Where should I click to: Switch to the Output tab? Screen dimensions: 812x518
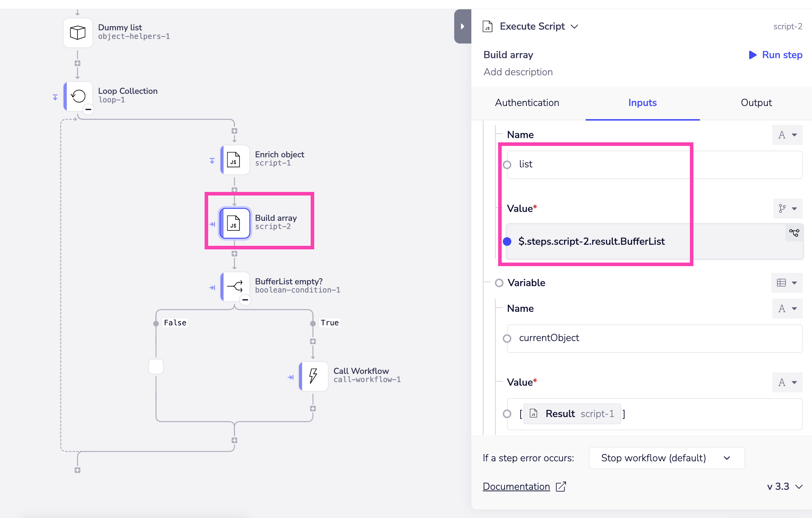756,103
